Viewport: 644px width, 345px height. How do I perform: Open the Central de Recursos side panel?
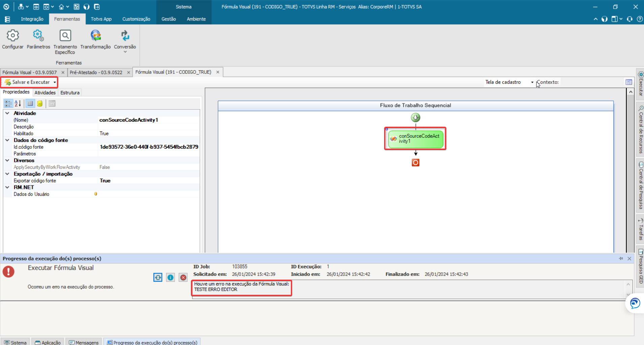(640, 130)
